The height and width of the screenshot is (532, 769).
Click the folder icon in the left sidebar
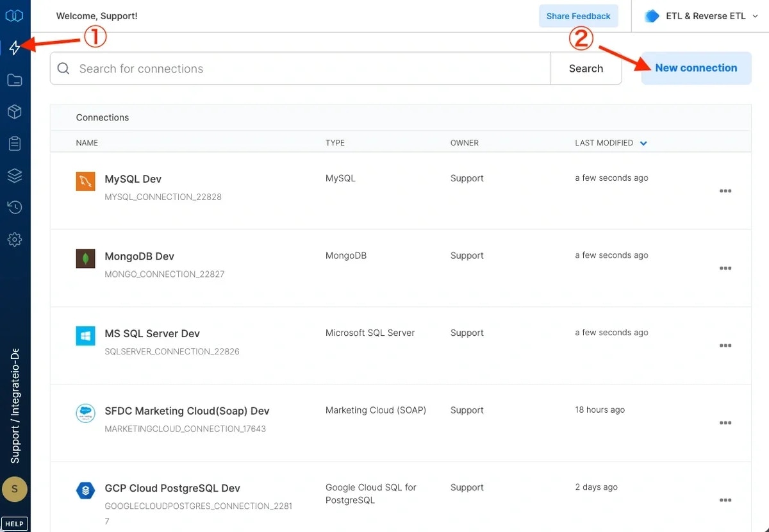point(15,79)
